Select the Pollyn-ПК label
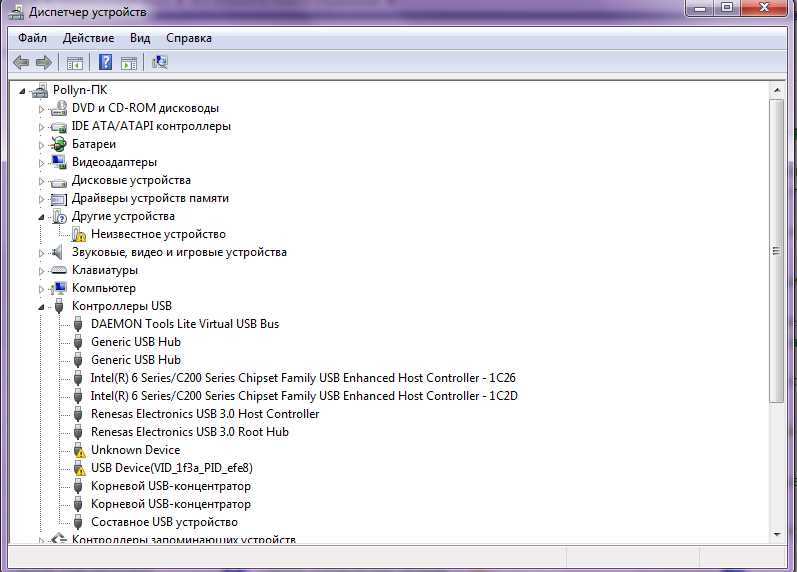 [80, 90]
